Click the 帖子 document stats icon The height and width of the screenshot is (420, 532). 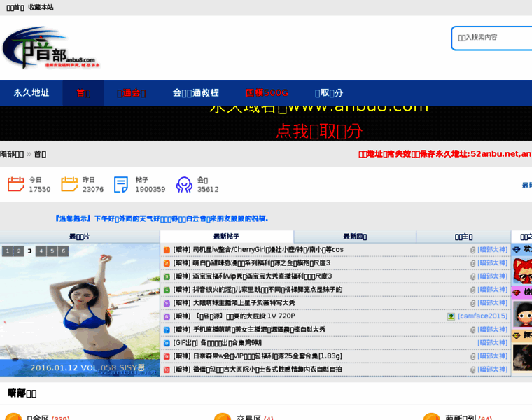pos(122,185)
